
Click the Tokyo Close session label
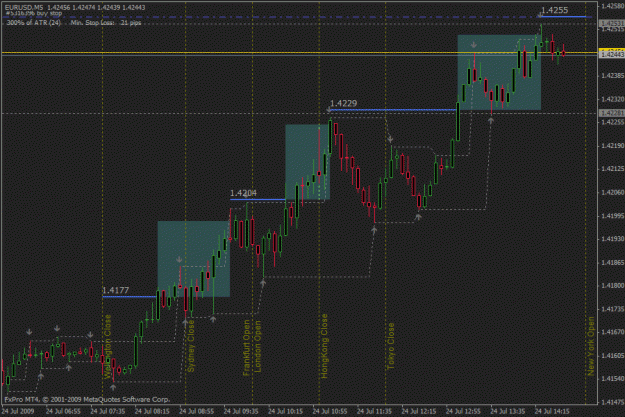point(391,346)
